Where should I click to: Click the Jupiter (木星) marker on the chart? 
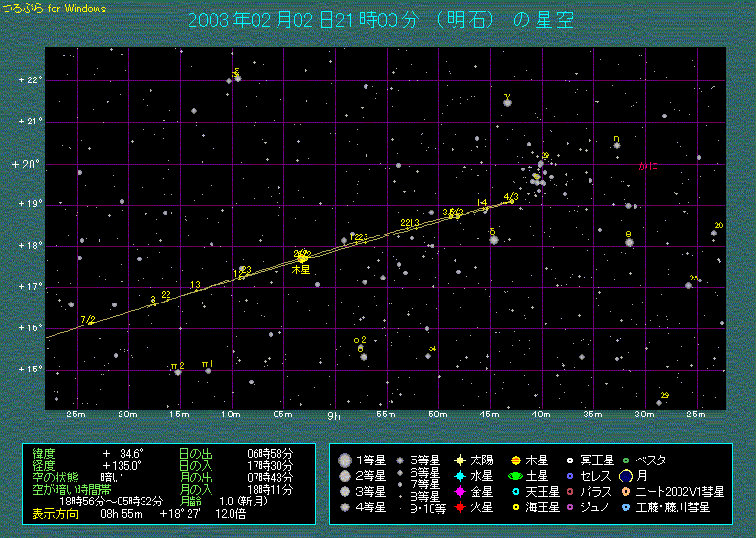pos(302,257)
